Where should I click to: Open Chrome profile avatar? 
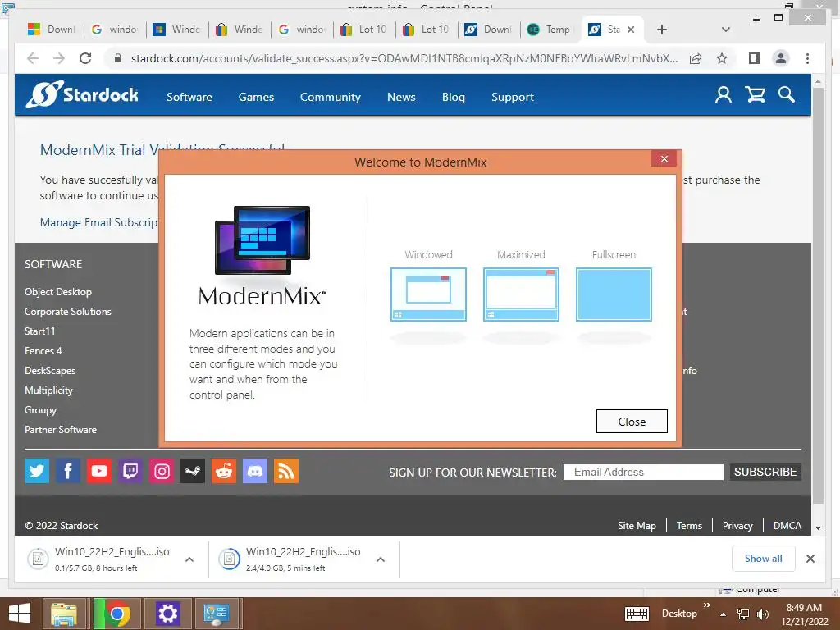pos(781,58)
